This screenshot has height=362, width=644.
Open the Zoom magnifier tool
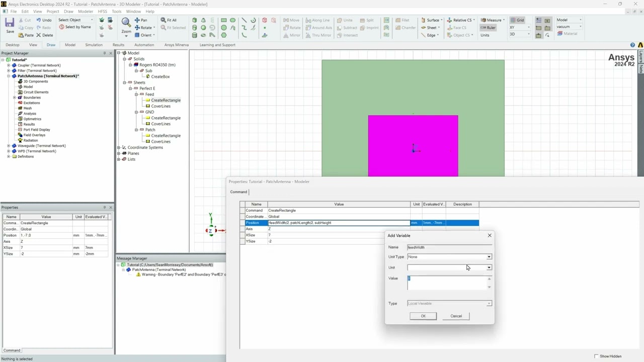(126, 22)
